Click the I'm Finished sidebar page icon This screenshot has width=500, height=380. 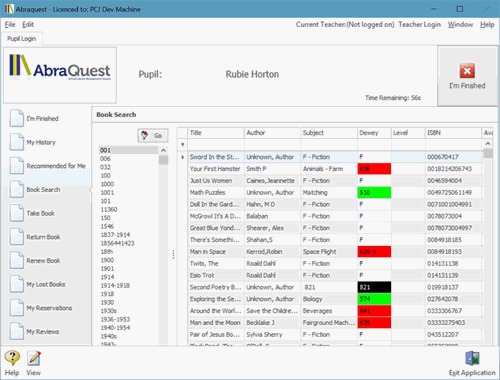(16, 118)
